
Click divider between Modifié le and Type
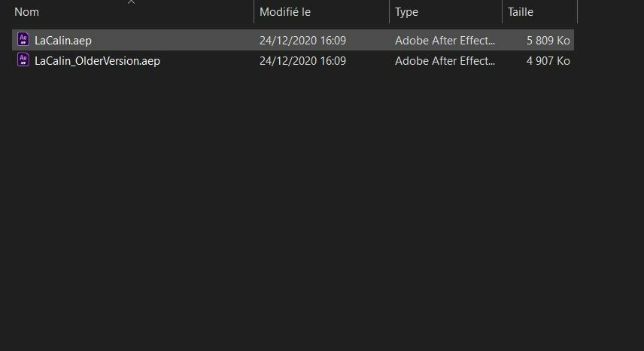tap(389, 12)
